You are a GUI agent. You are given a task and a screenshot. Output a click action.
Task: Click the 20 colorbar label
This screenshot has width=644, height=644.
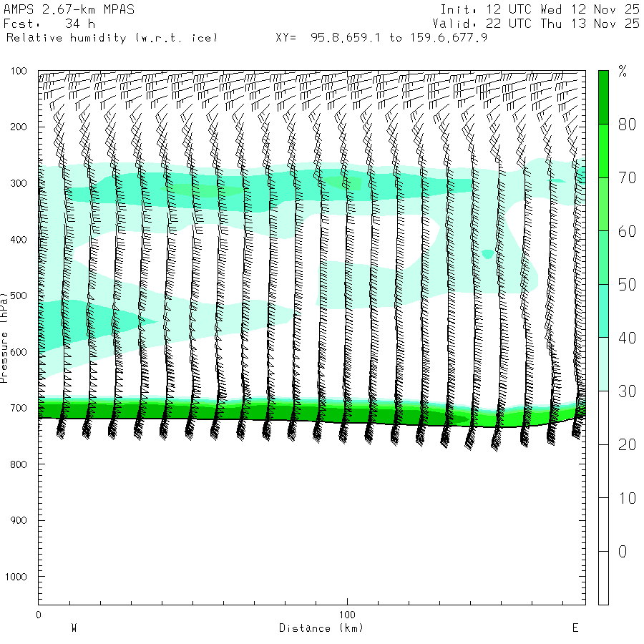pyautogui.click(x=627, y=445)
